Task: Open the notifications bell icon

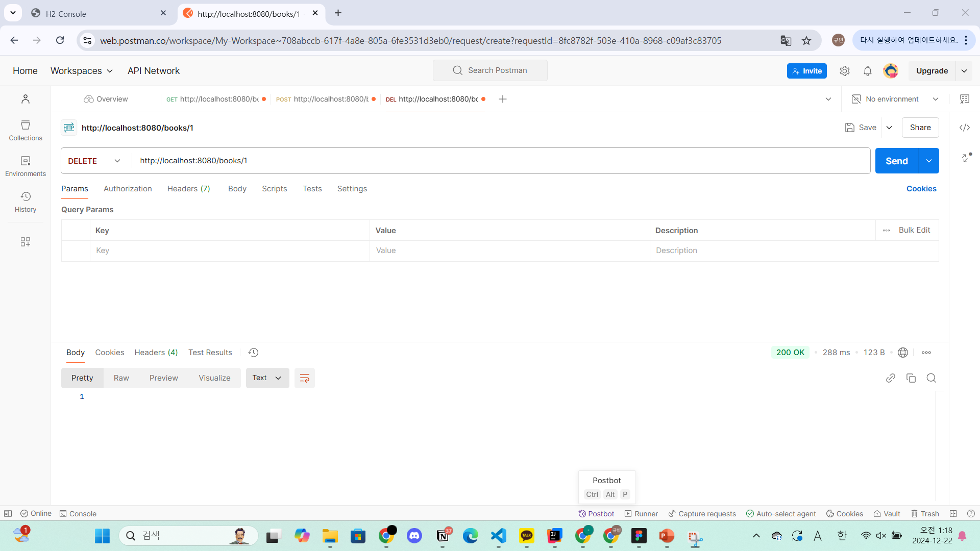Action: coord(867,71)
